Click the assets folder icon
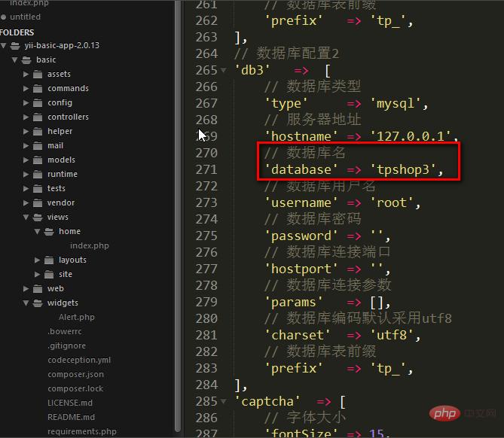 [x=38, y=74]
